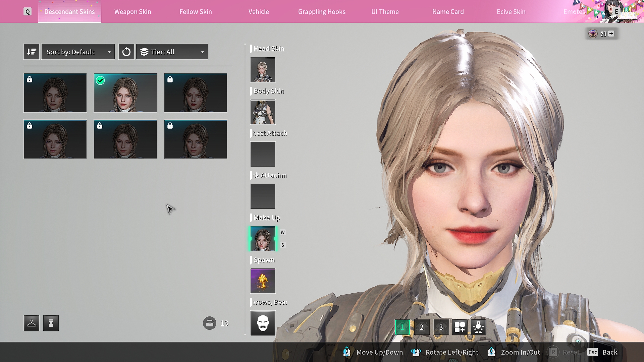644x362 pixels.
Task: Open the Sort by: Default dropdown
Action: tap(78, 52)
